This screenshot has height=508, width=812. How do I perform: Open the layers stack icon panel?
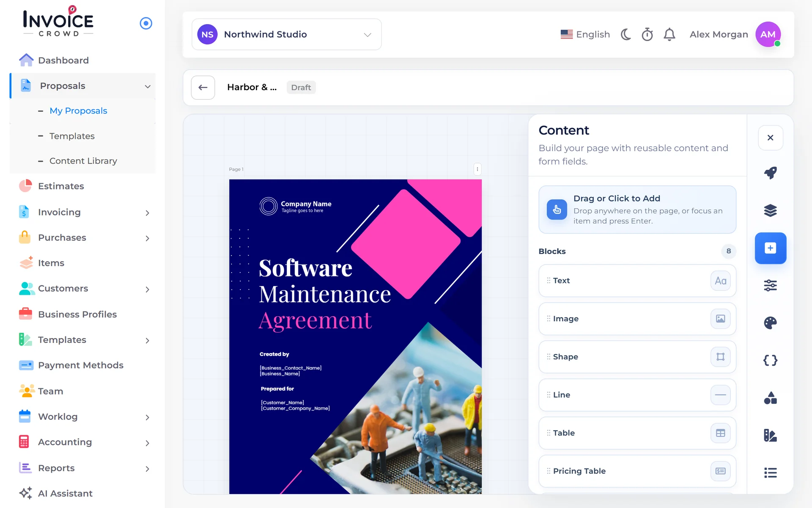pyautogui.click(x=770, y=210)
